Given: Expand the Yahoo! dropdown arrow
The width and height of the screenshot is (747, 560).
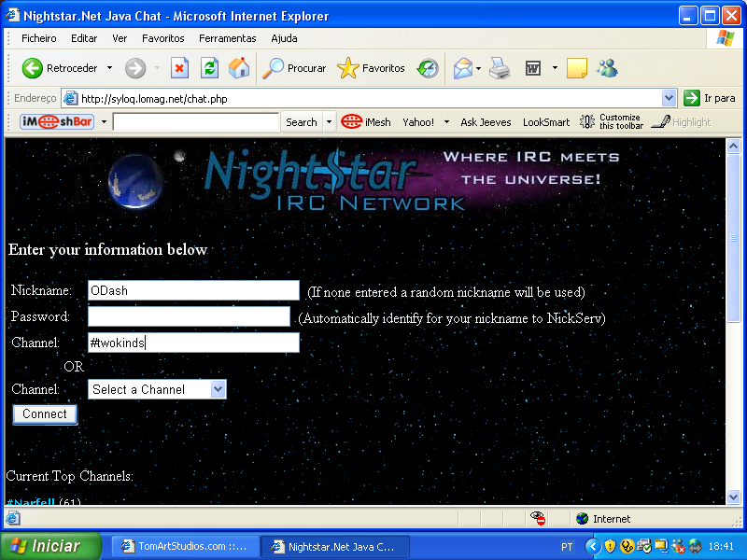Looking at the screenshot, I should pyautogui.click(x=446, y=122).
